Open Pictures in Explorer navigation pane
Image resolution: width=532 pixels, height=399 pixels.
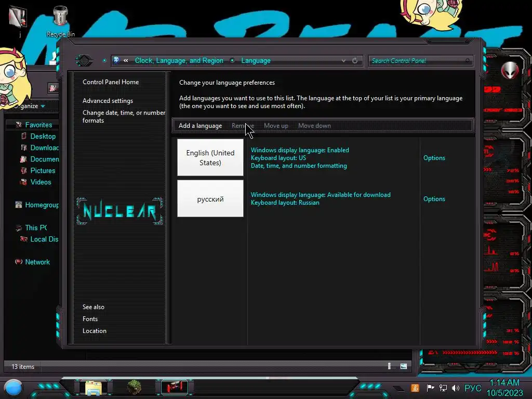click(43, 170)
